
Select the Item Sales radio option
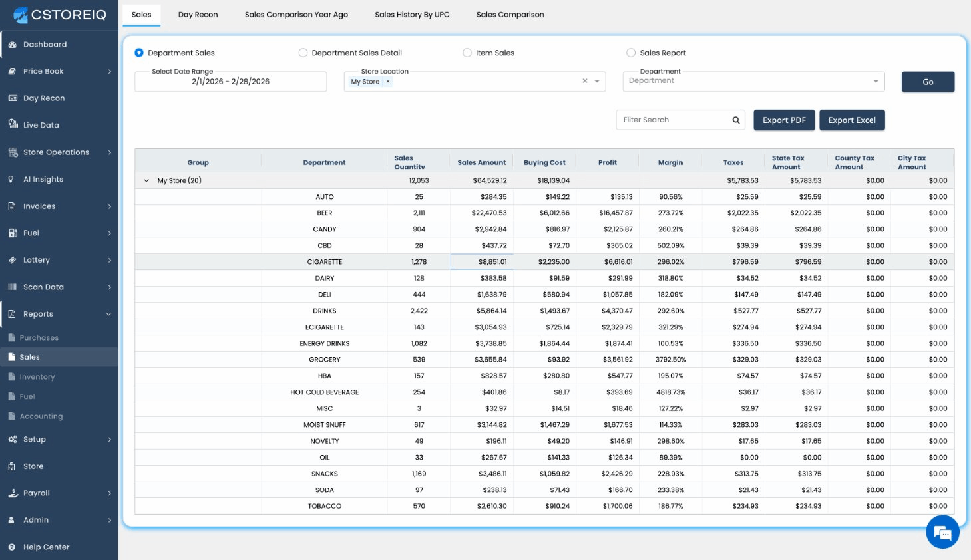click(x=467, y=53)
